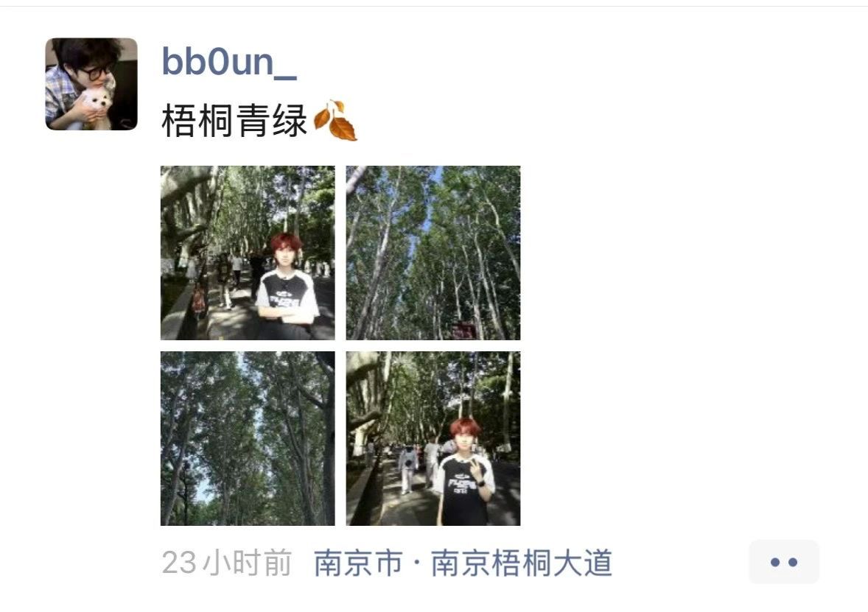View the top-right tree canopy photo
The height and width of the screenshot is (612, 868).
433,253
